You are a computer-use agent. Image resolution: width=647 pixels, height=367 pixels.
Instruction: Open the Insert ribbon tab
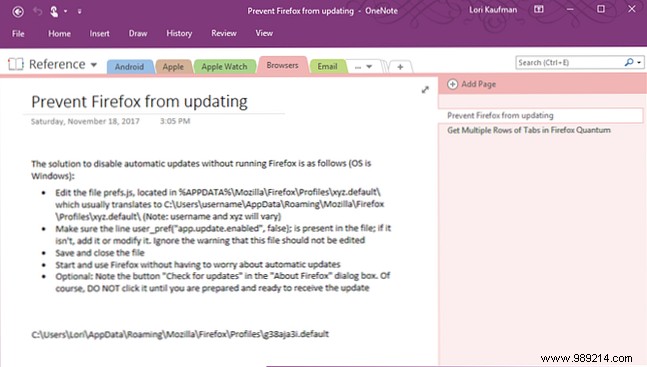click(99, 33)
